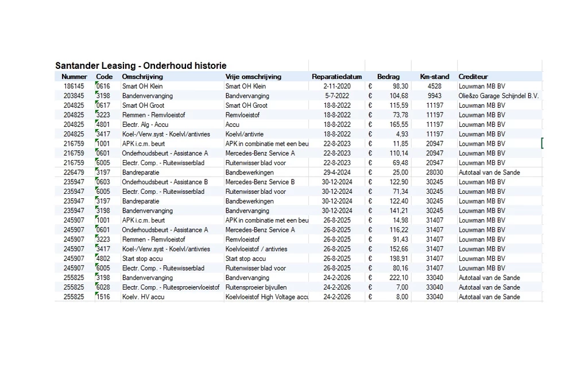588x386 pixels.
Task: Click the amount cell 122,90
Action: [399, 182]
